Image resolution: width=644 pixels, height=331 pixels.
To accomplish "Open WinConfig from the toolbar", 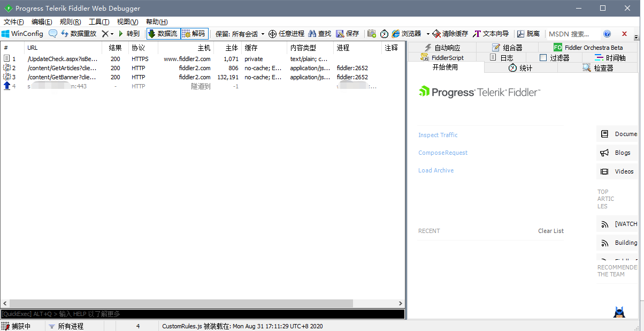I will tap(22, 34).
